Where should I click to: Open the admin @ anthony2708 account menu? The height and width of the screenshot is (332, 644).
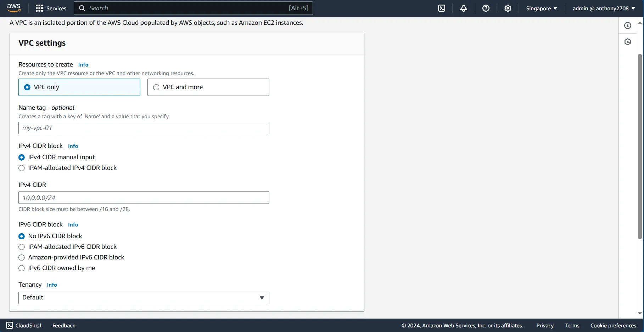click(x=604, y=8)
